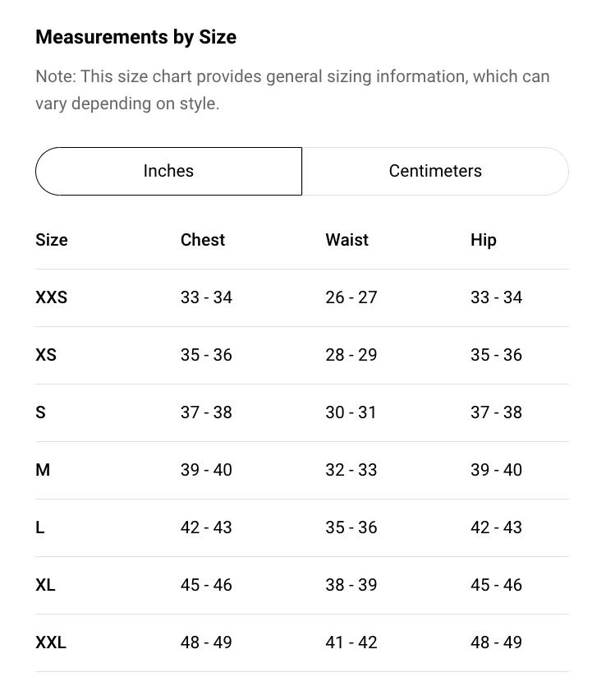Click the Waist column header
The height and width of the screenshot is (700, 606).
pos(347,240)
